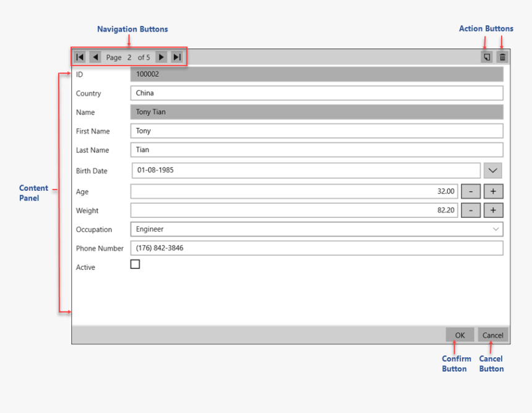Open the Birth Date picker dropdown
Image resolution: width=532 pixels, height=413 pixels.
pyautogui.click(x=492, y=170)
